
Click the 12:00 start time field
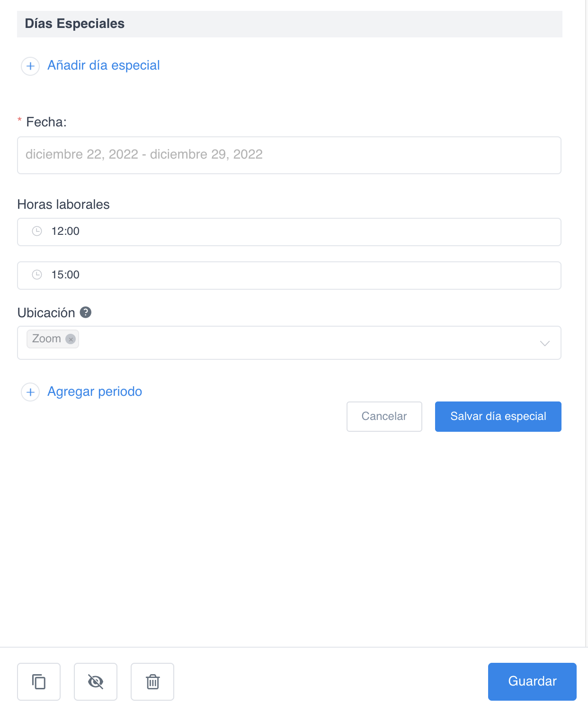point(289,232)
